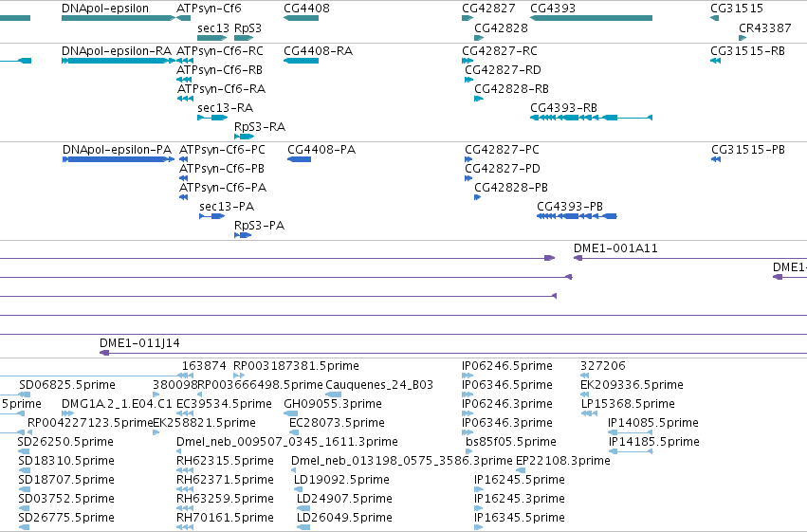Click the sec13-RA transcript label
The image size is (807, 532).
click(226, 108)
